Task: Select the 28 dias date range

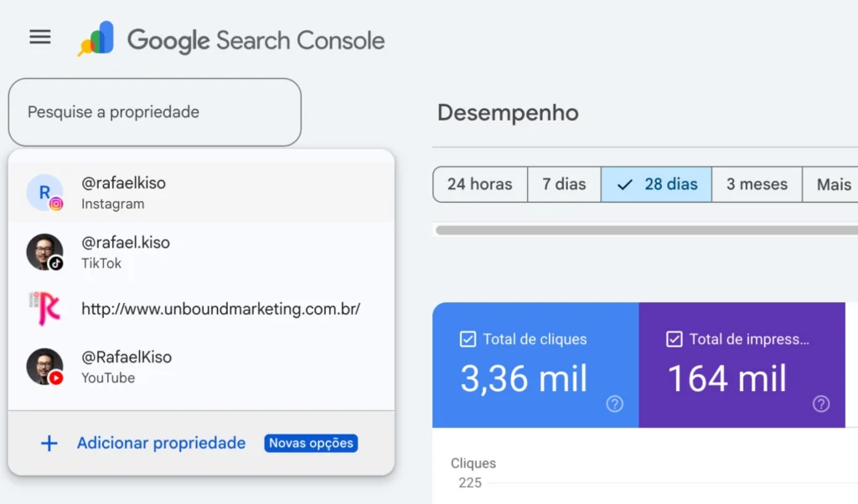Action: [x=657, y=184]
